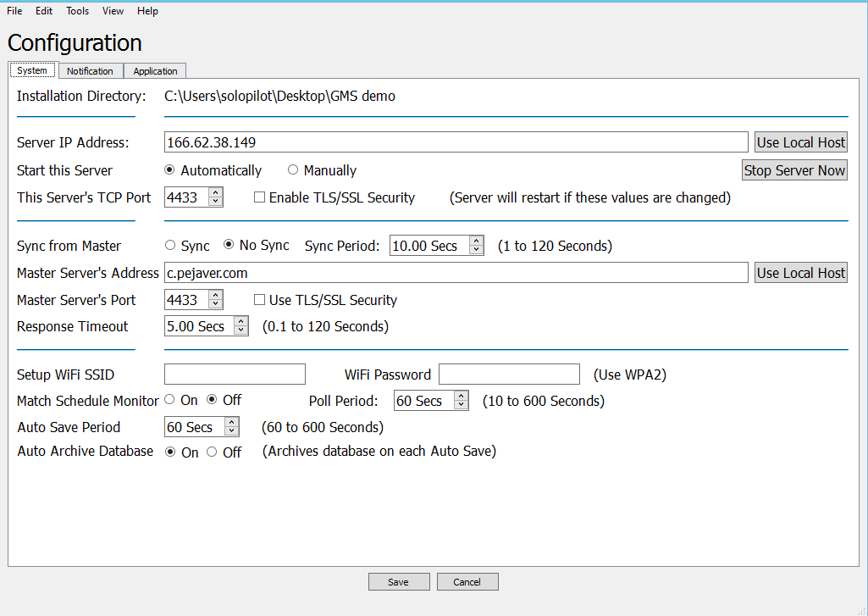
Task: Switch to the Application tab
Action: tap(155, 71)
